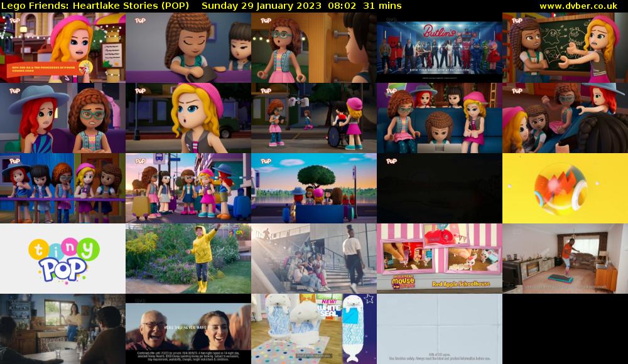628x364 pixels.
Task: Select thumbnail of red-haired girl pointing at friends
Action: coord(565,118)
